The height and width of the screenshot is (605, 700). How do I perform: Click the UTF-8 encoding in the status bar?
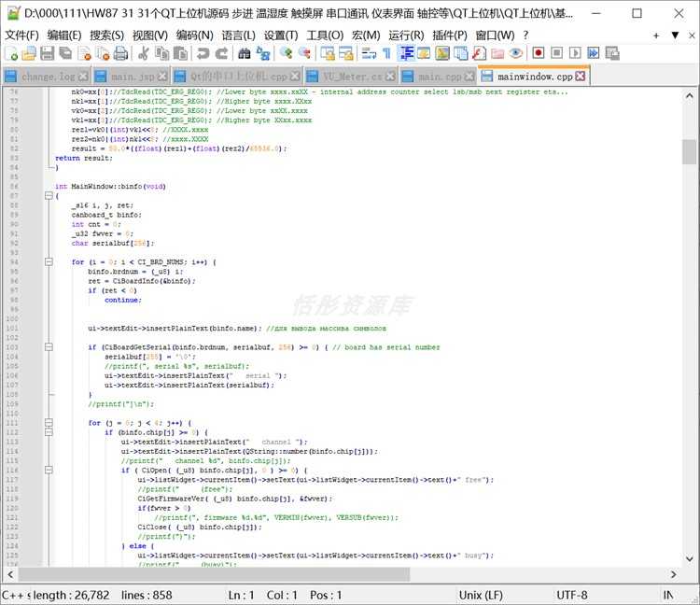point(571,595)
